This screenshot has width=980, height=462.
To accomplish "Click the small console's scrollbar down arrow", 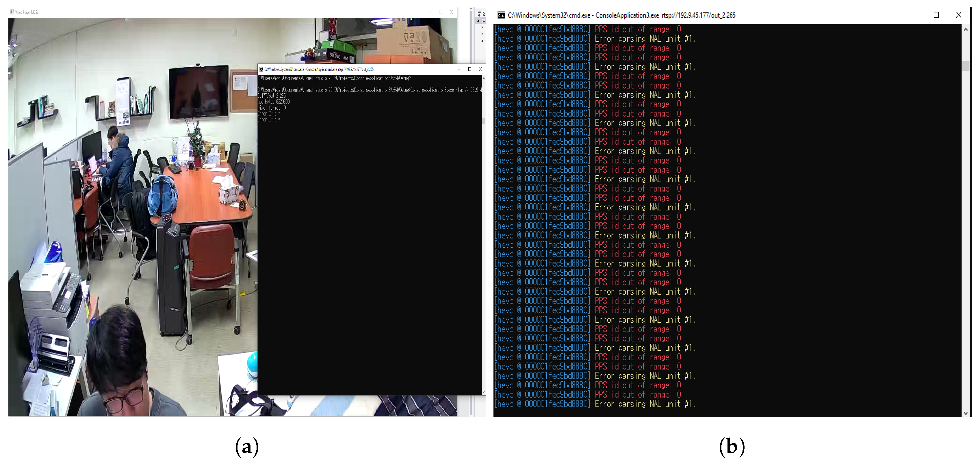I will 484,392.
